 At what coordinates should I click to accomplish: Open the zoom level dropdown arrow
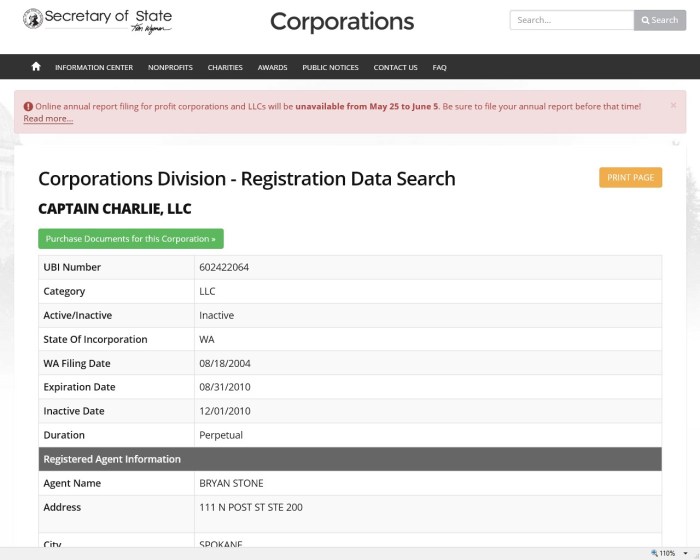tap(688, 553)
